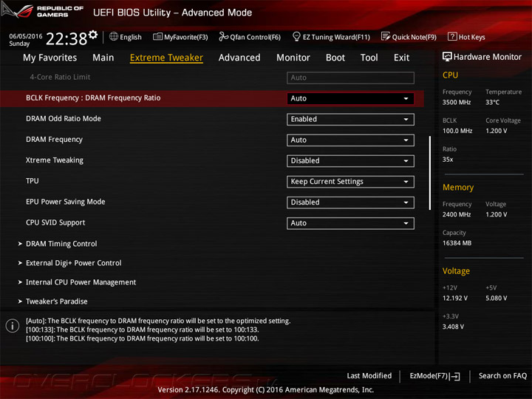Click the 22:38 clock display
This screenshot has height=399, width=532.
66,38
